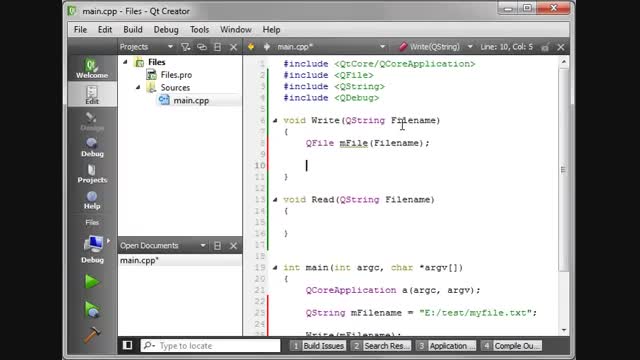Open the Projects mode icon
This screenshot has width=640, height=360.
coord(92,173)
